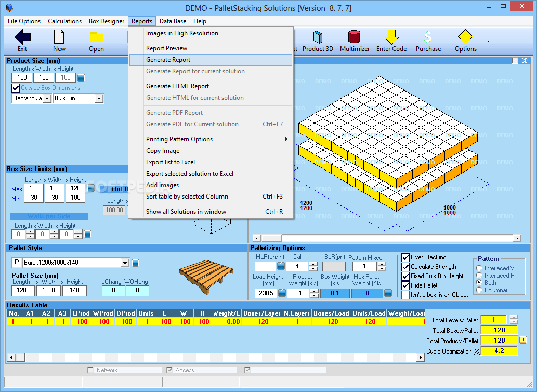The image size is (537, 392).
Task: Click the yellow plus button beside Total Products/Pallet
Action: click(x=523, y=340)
